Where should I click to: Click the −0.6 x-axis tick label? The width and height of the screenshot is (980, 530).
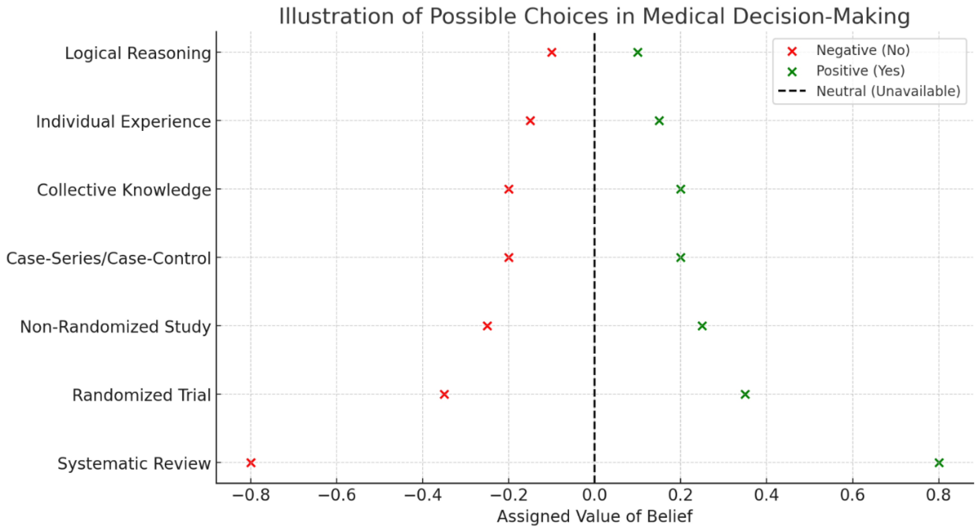337,495
